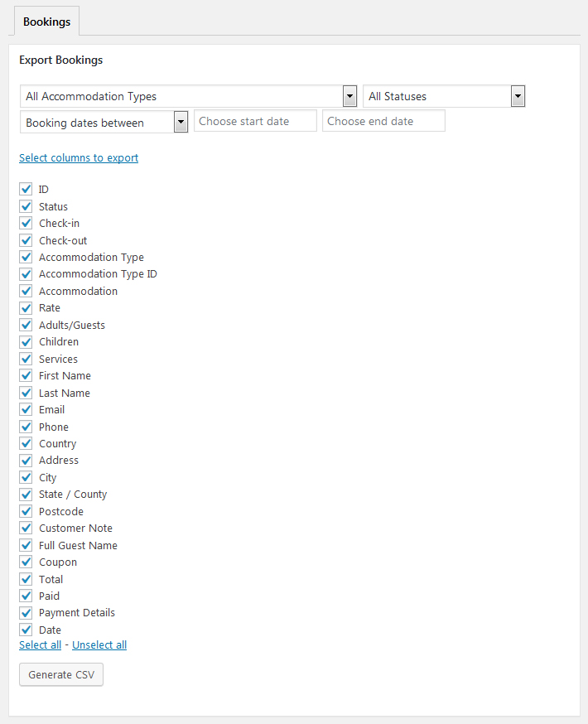Disable the State / County checkbox
The height and width of the screenshot is (724, 588).
pos(26,495)
